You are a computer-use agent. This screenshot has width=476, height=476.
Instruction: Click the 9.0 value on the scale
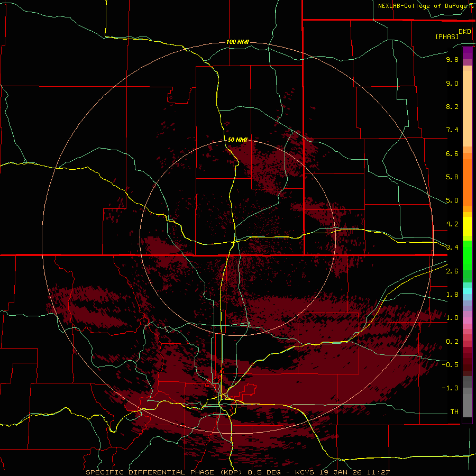click(x=452, y=83)
